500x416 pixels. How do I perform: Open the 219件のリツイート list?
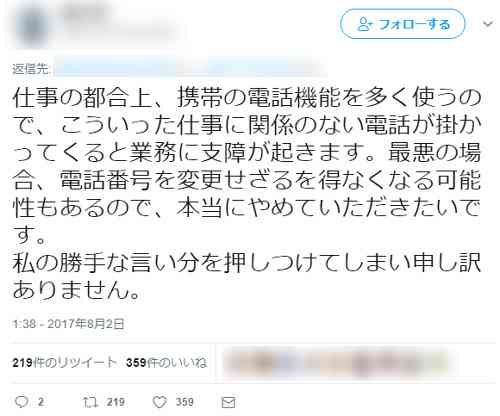point(65,362)
